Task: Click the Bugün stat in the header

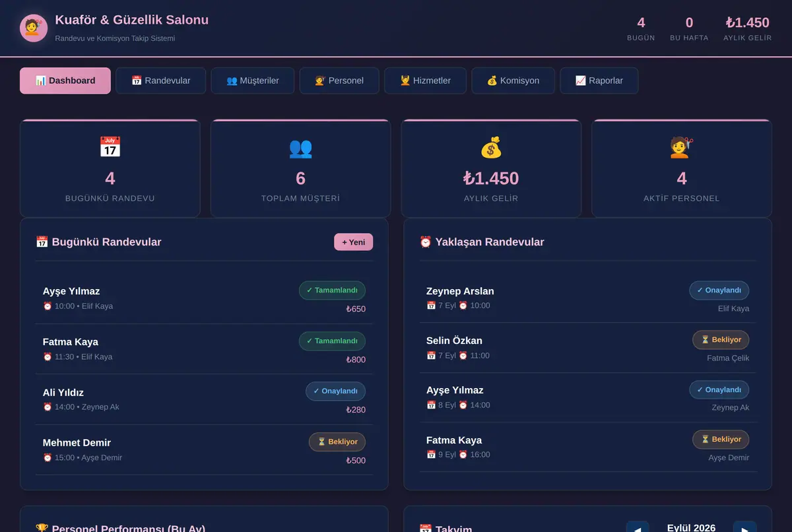Action: (x=641, y=28)
